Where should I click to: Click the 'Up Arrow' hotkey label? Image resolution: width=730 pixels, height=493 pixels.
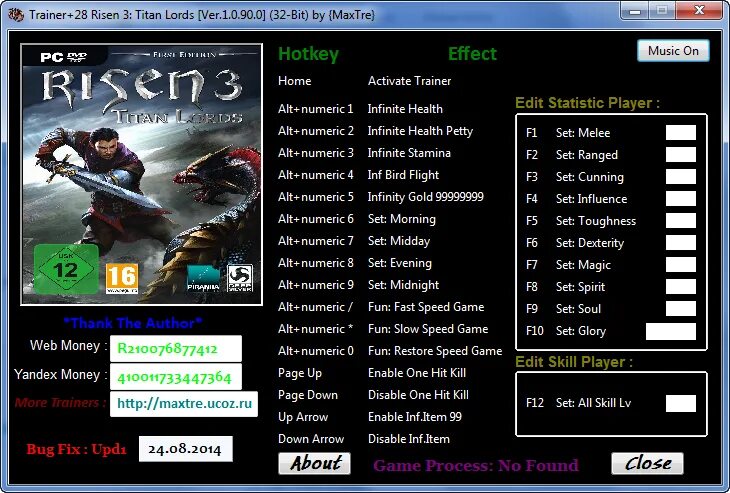[x=303, y=417]
